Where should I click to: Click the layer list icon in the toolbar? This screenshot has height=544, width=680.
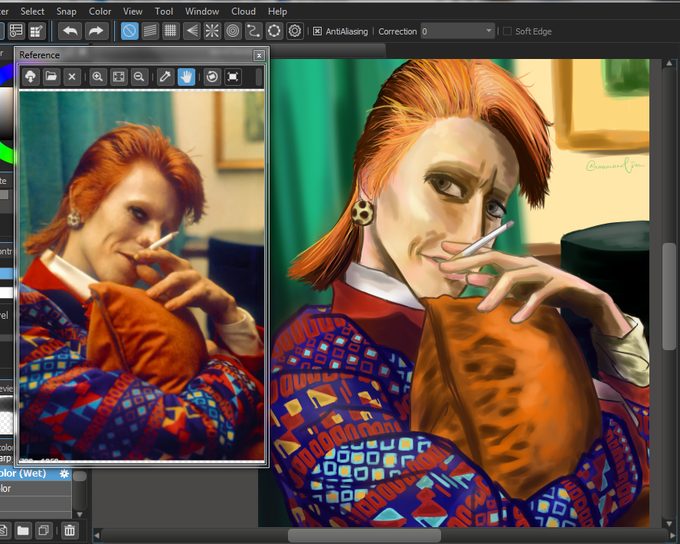pos(16,31)
